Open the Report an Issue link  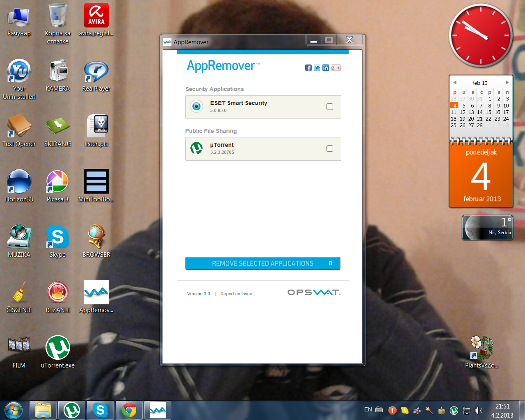(236, 294)
